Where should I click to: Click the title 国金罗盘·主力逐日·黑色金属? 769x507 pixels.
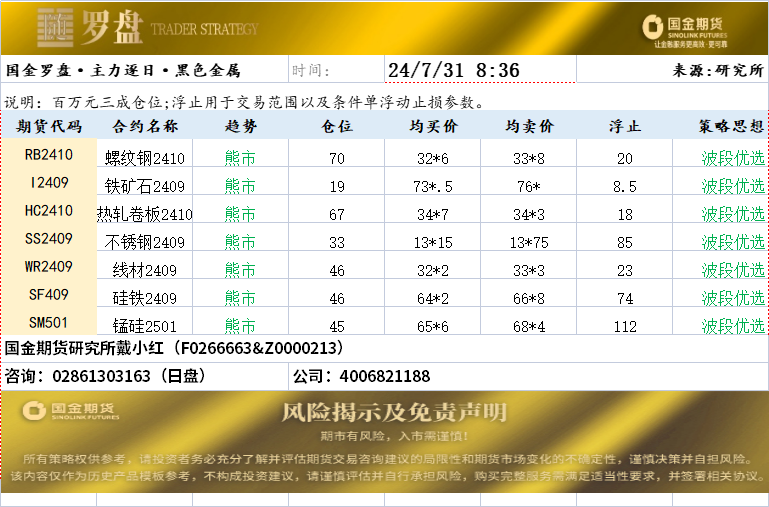(123, 71)
